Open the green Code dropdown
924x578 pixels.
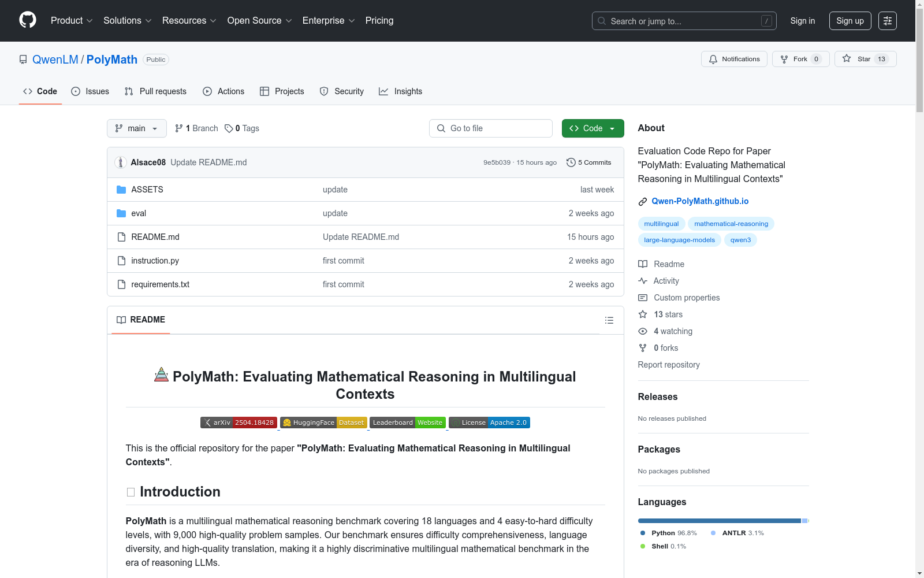tap(593, 128)
